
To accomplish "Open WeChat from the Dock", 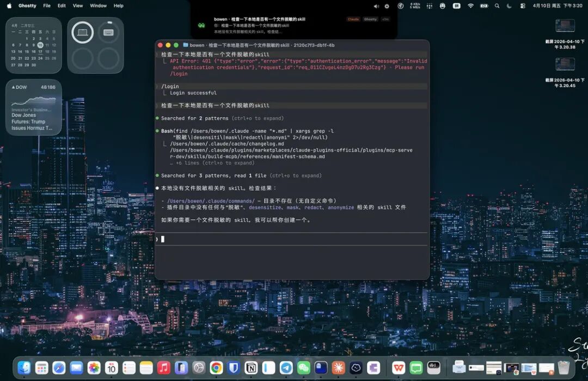I will [303, 368].
